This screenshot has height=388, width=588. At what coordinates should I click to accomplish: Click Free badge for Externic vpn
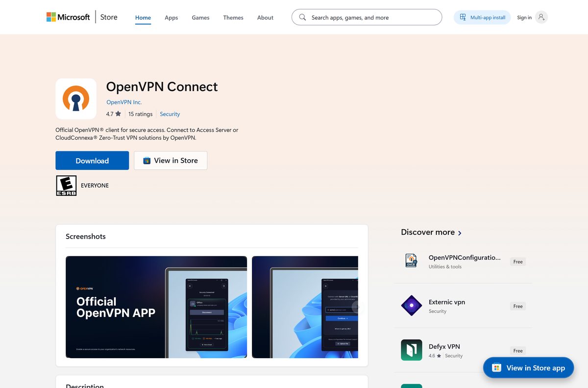518,306
